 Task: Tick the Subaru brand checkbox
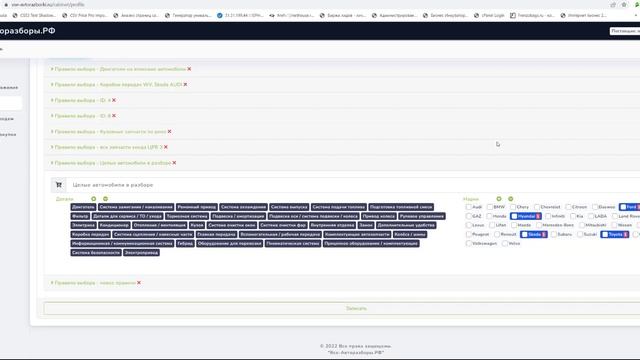coord(554,234)
